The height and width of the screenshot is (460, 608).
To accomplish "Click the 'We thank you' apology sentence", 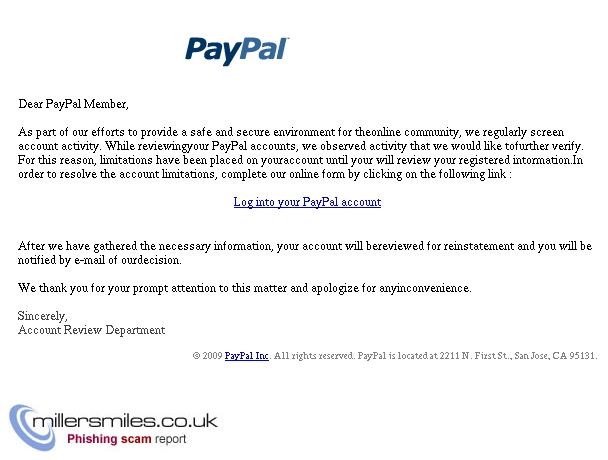I will (245, 288).
